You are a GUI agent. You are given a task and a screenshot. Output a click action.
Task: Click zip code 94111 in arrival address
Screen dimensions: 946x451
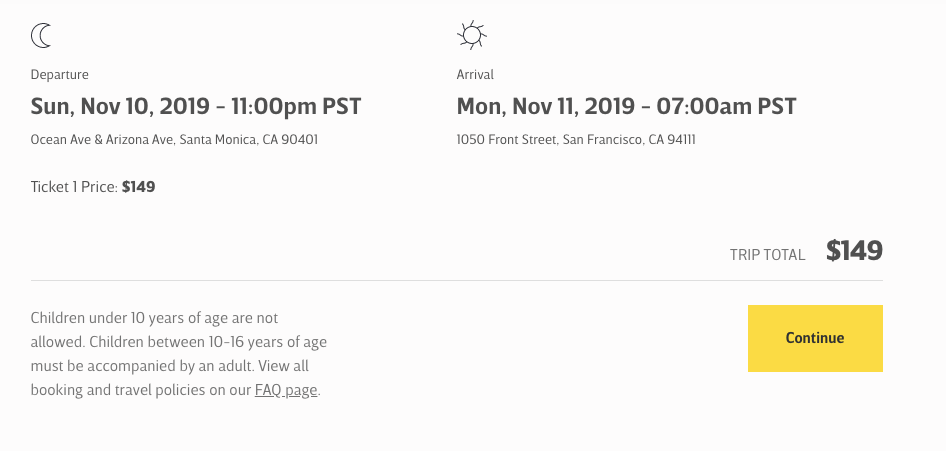pos(679,140)
